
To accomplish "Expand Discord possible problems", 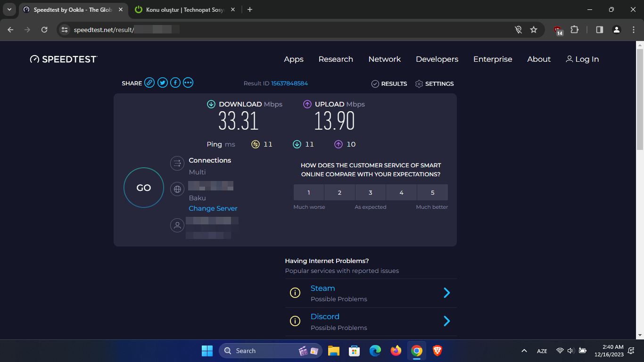I will (x=446, y=321).
